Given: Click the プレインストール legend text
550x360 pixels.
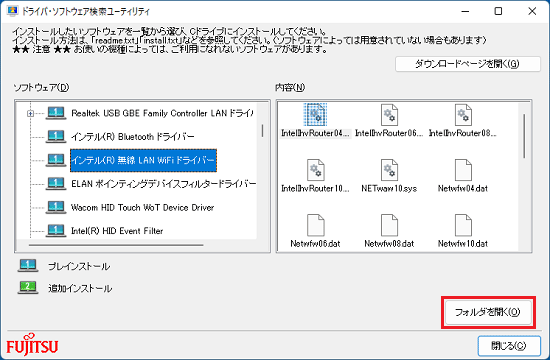Looking at the screenshot, I should [x=79, y=266].
